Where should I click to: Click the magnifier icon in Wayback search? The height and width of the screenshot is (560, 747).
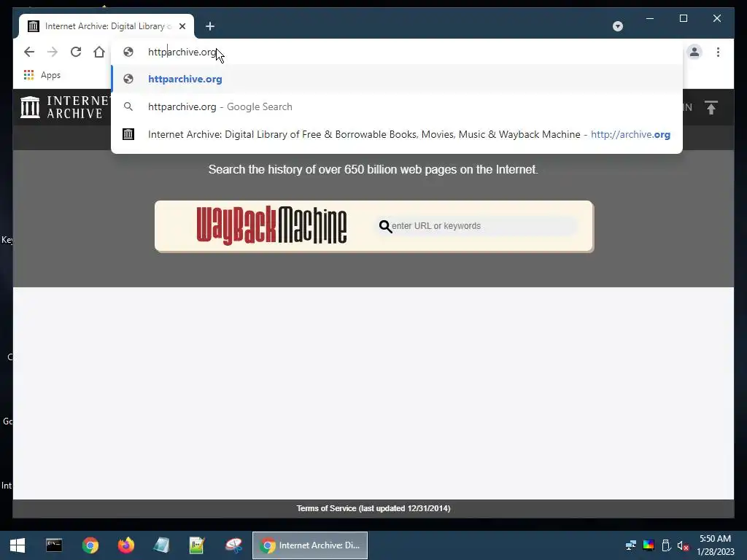click(x=385, y=226)
